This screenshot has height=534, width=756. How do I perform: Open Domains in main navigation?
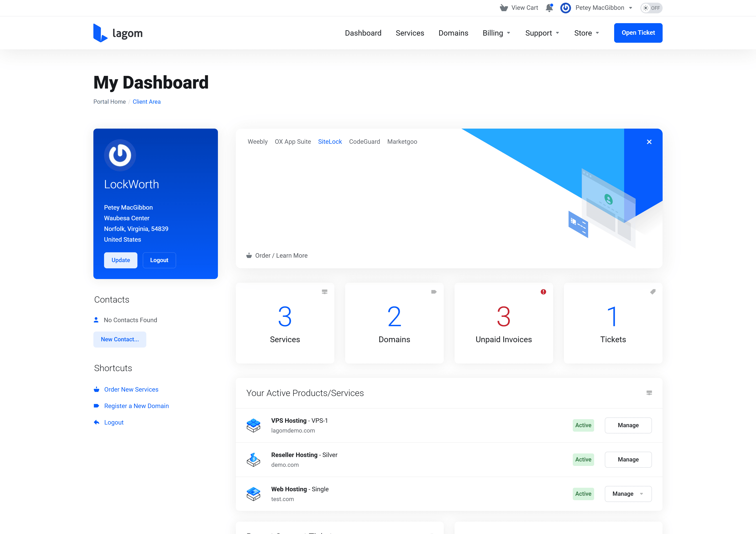(453, 33)
